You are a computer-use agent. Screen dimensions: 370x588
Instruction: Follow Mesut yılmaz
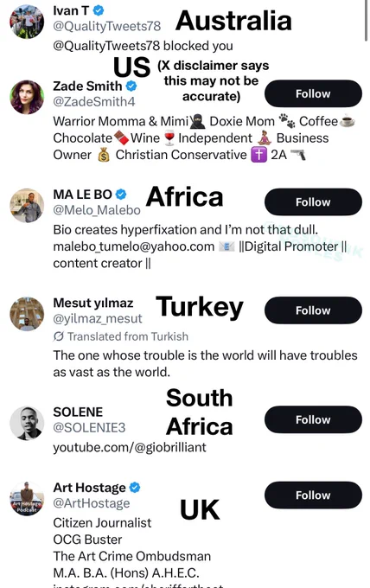click(313, 310)
